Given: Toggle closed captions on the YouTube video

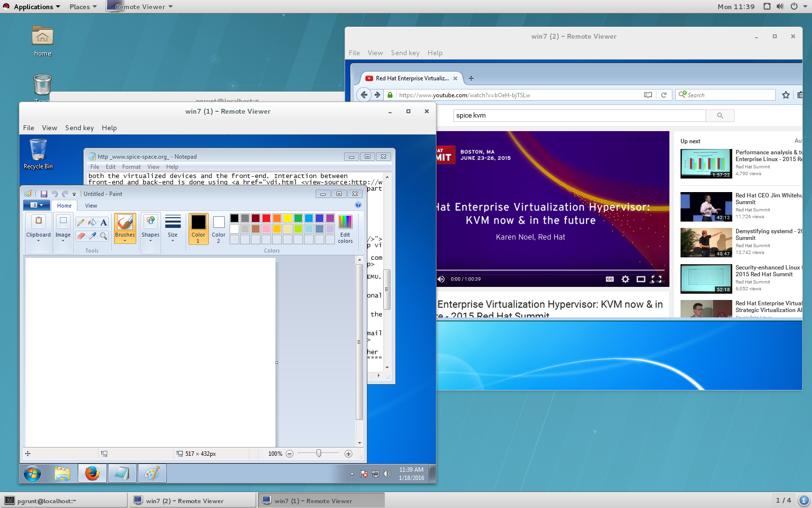Looking at the screenshot, I should point(610,279).
